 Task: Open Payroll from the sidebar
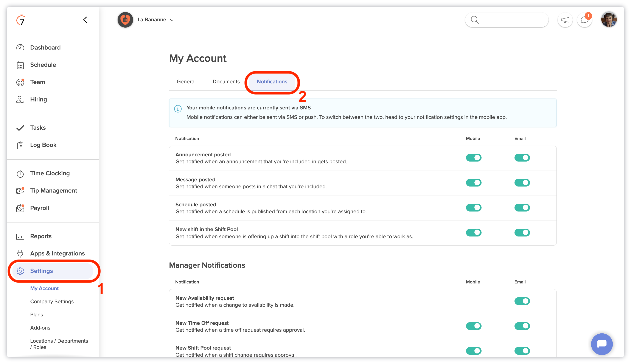tap(39, 208)
